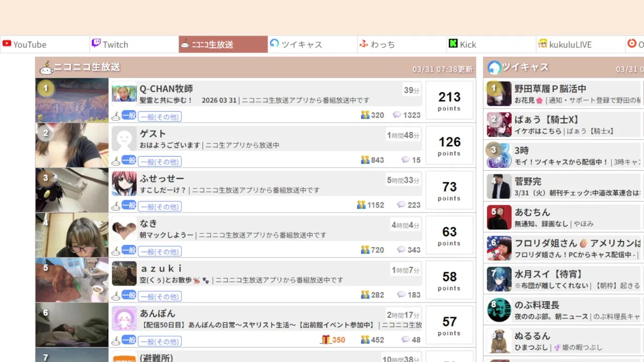The image size is (644, 362).
Task: Open ゲスト channel name link
Action: tap(153, 134)
